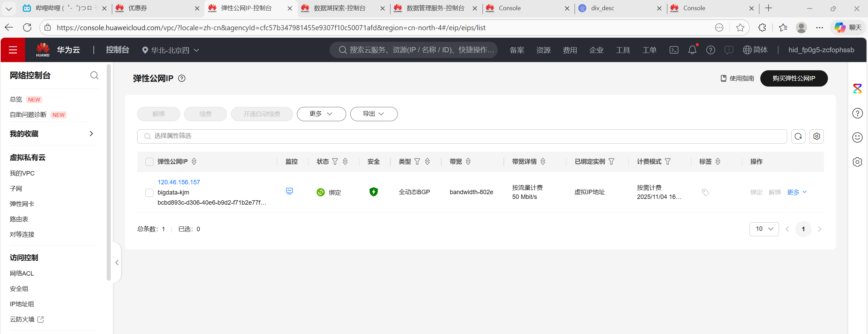Click the 购买弹性公网IP button

tap(794, 78)
